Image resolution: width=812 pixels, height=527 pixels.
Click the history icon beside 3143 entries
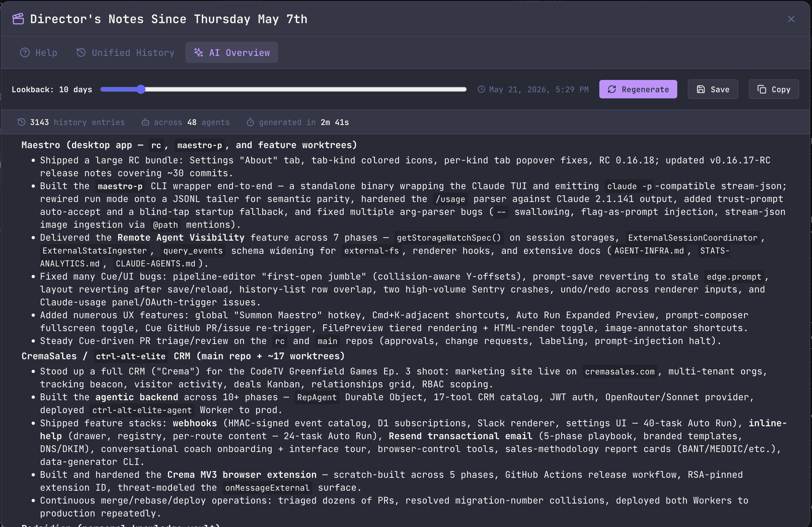coord(21,122)
